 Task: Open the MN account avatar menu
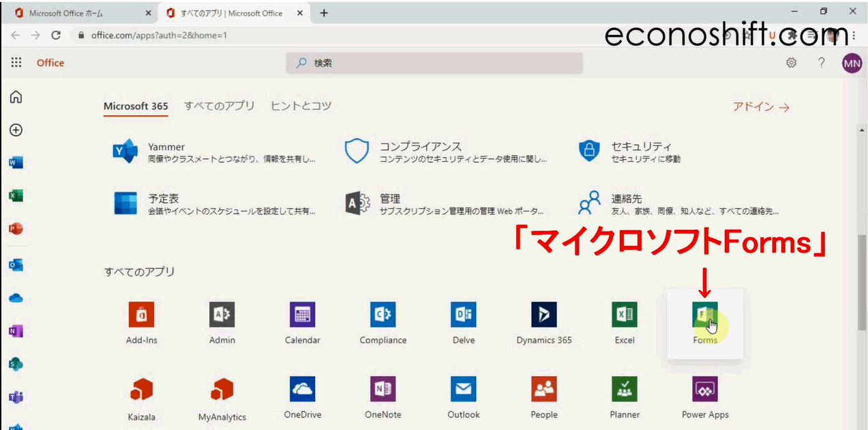pyautogui.click(x=852, y=63)
